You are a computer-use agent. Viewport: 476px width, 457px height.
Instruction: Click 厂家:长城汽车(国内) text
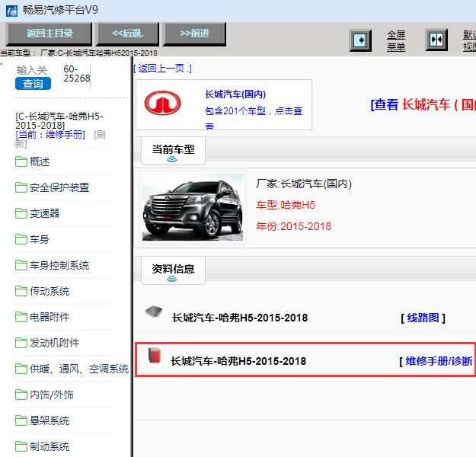[x=304, y=184]
